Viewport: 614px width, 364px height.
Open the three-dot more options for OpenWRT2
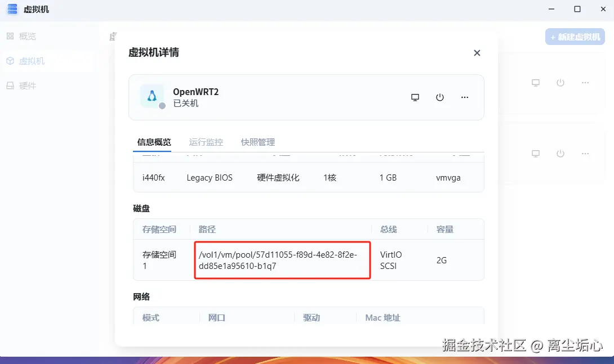point(465,97)
